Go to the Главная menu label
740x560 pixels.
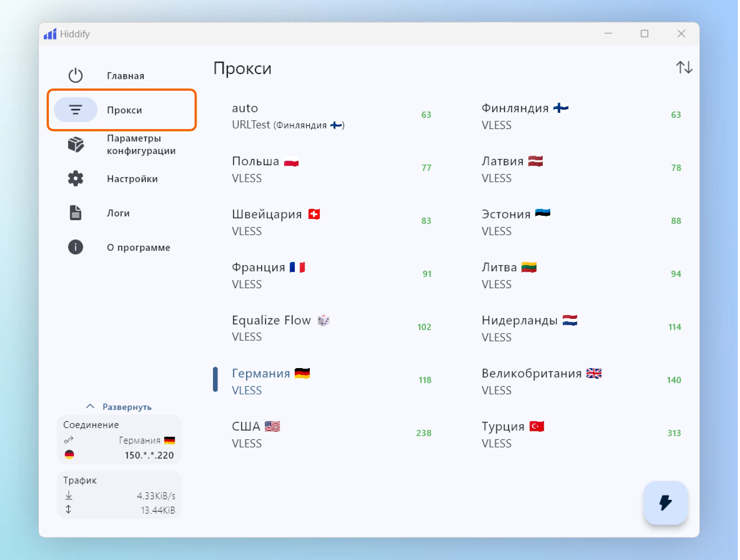[126, 76]
